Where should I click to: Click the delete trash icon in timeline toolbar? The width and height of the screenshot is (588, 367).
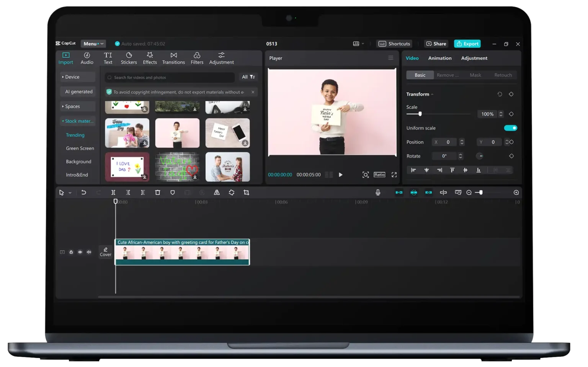tap(157, 192)
